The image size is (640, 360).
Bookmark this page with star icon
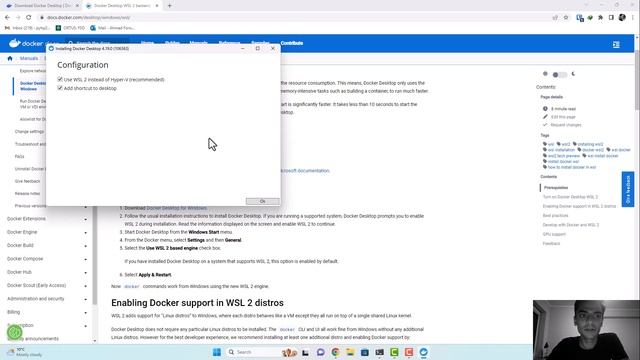click(x=566, y=18)
